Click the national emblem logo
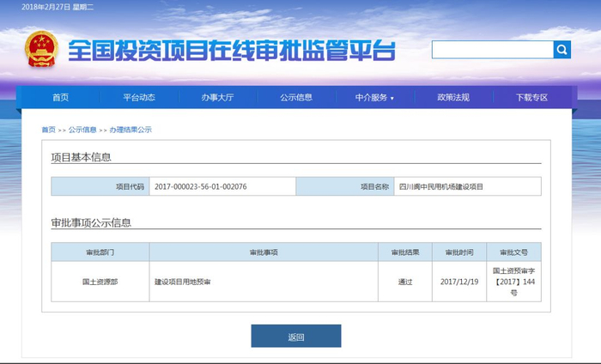This screenshot has height=364, width=601. point(40,51)
